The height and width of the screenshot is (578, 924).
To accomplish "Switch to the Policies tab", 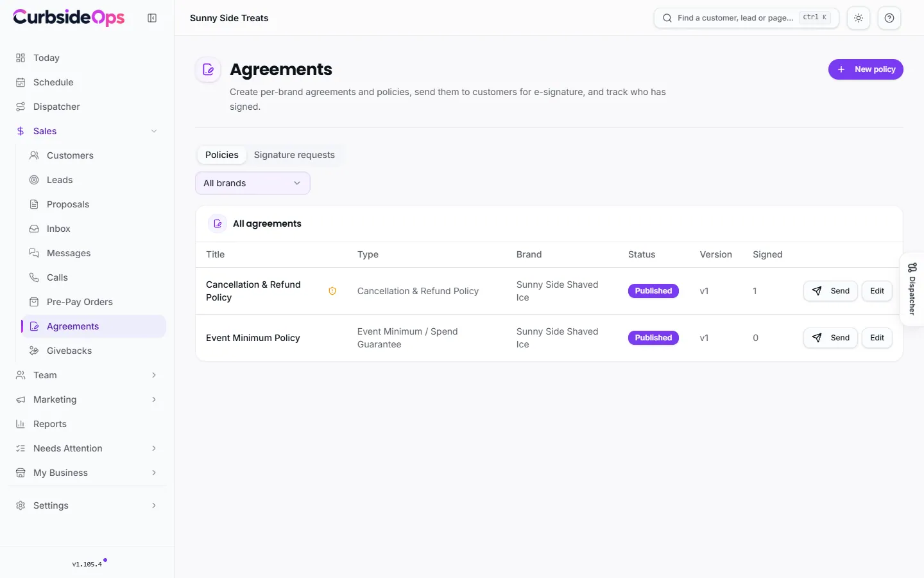I will (222, 155).
